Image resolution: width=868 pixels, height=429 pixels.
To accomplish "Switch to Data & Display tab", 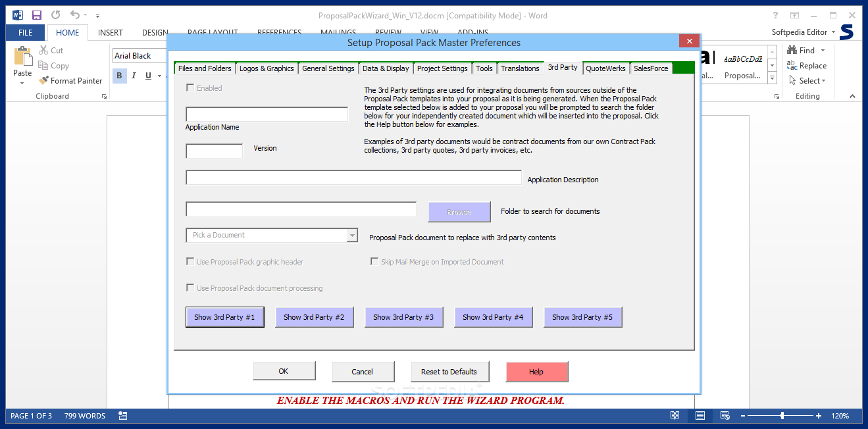I will [x=386, y=68].
